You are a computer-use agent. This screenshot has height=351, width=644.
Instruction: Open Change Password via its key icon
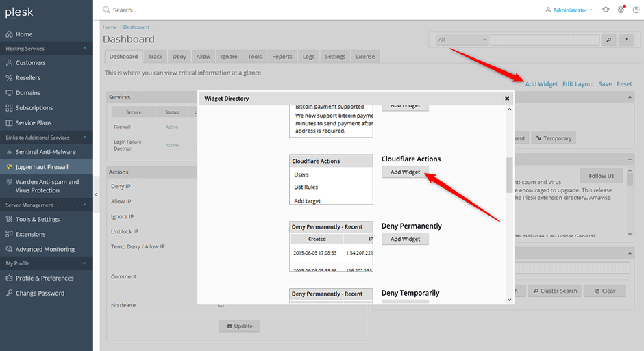(x=9, y=293)
